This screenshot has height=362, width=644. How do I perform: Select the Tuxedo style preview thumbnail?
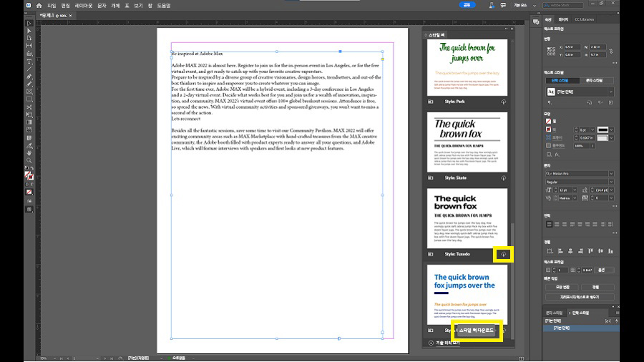tap(467, 218)
